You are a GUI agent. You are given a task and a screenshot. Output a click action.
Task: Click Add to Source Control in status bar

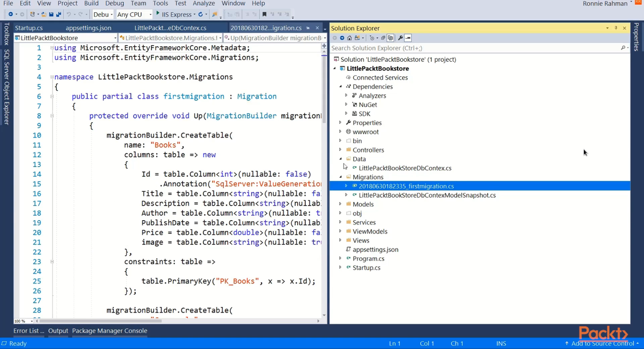tap(601, 343)
